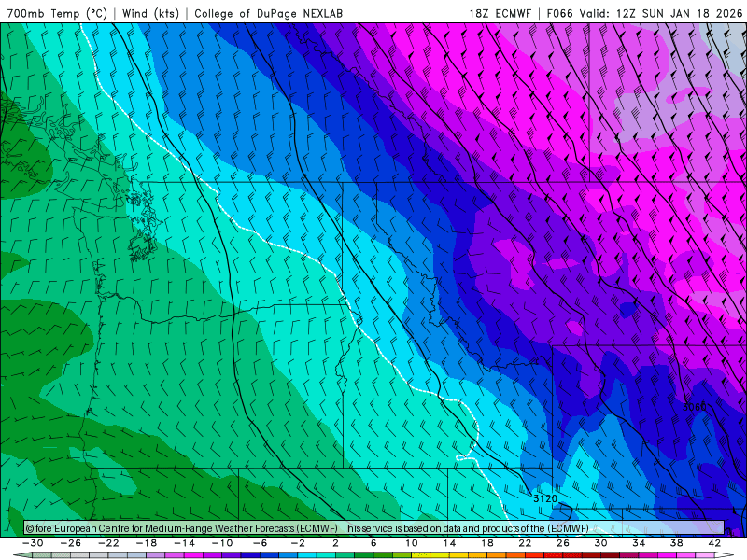The image size is (747, 560).
Task: Click the '-22' color scale value
Action: pyautogui.click(x=108, y=543)
